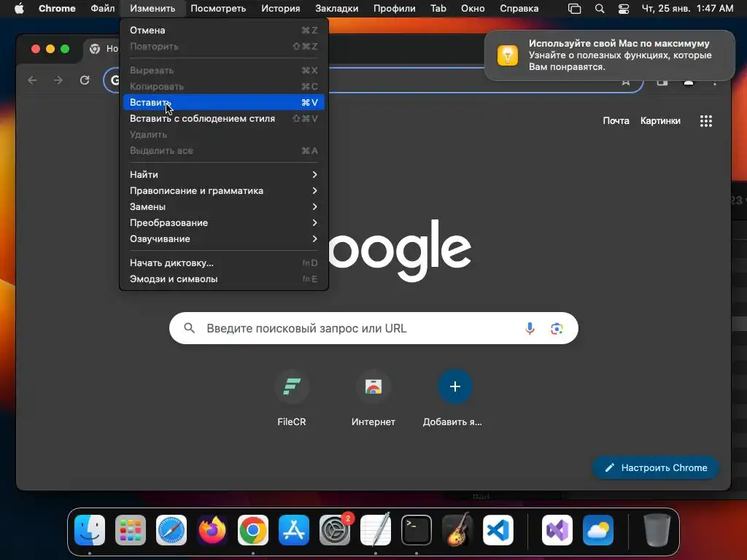Viewport: 747px width, 560px height.
Task: Search by image with Google Lens icon
Action: click(557, 329)
